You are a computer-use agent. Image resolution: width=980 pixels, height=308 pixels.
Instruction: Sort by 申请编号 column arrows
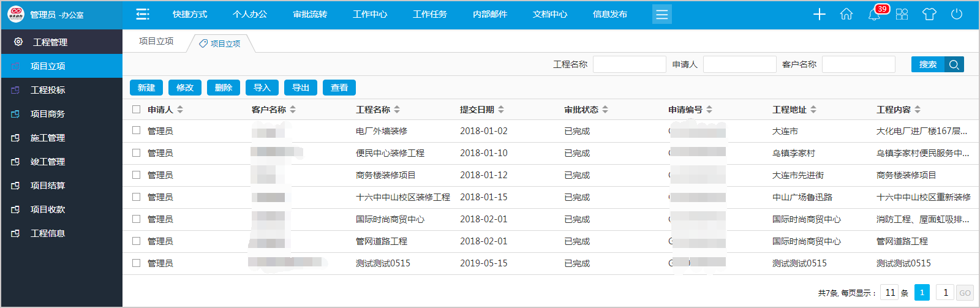[x=709, y=110]
